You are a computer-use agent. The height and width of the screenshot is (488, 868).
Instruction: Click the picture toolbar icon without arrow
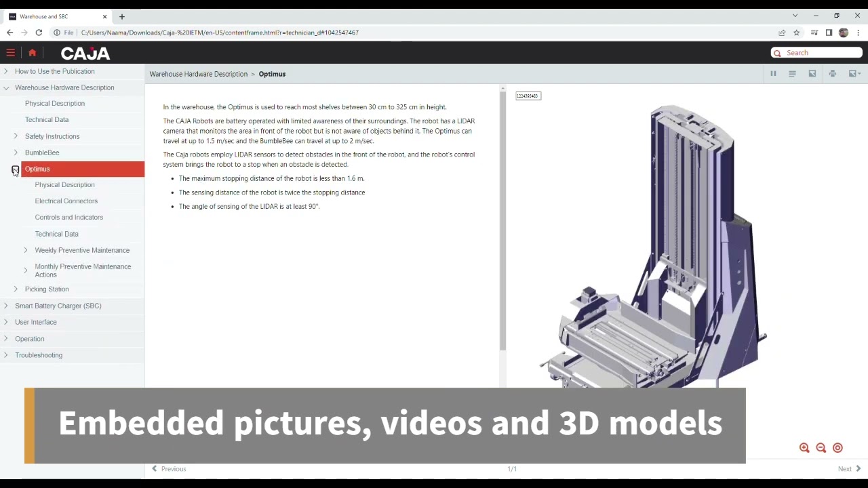pyautogui.click(x=812, y=74)
